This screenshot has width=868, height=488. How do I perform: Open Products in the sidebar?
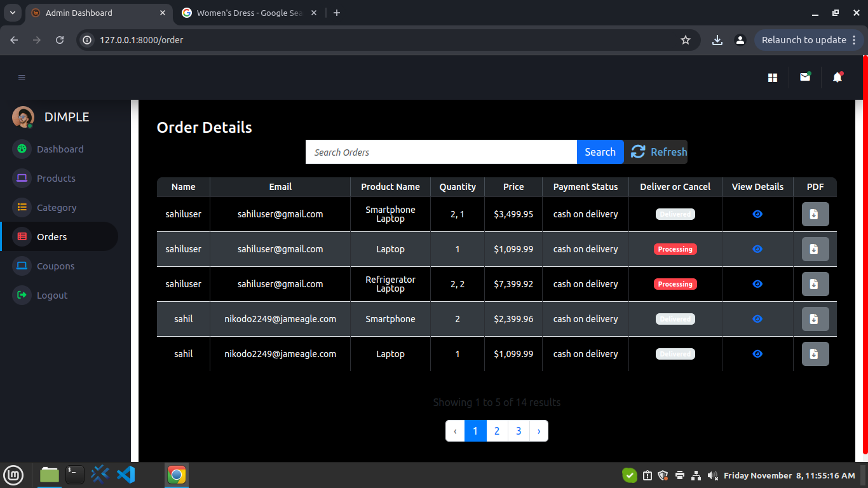tap(56, 179)
